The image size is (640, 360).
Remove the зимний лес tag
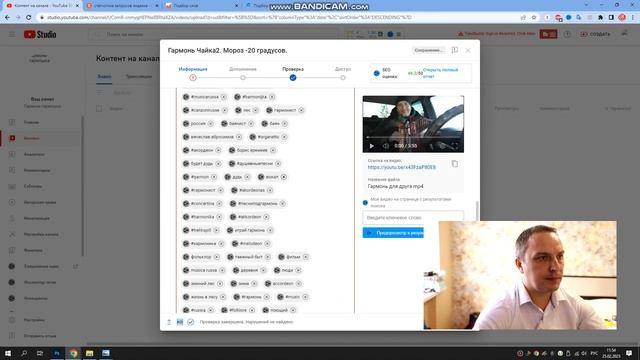(x=220, y=283)
